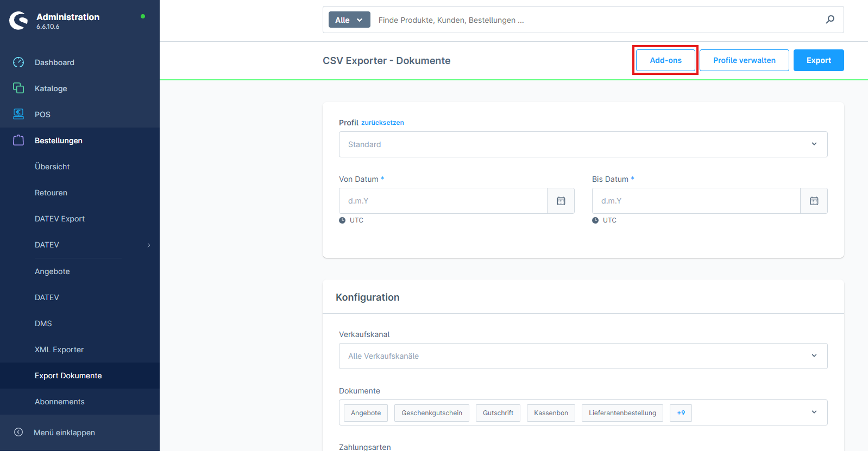Expand the Alle search filter dropdown

point(349,20)
